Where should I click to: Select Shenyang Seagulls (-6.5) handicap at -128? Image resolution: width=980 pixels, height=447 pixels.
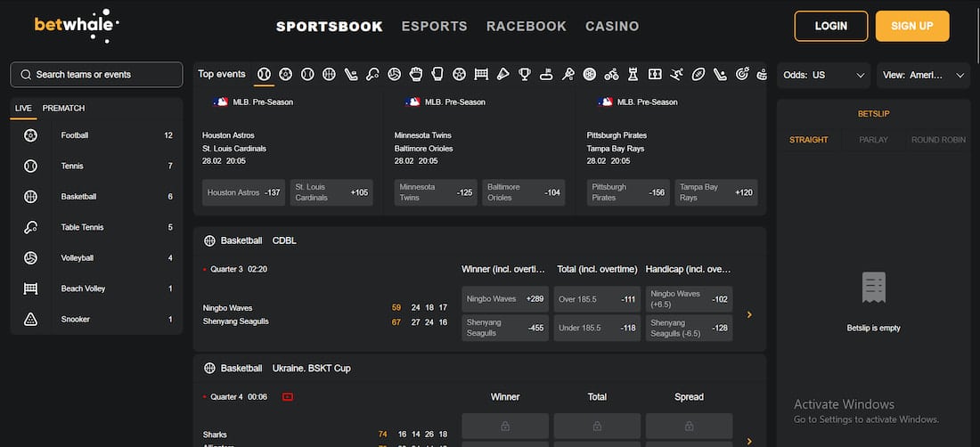[x=689, y=328]
